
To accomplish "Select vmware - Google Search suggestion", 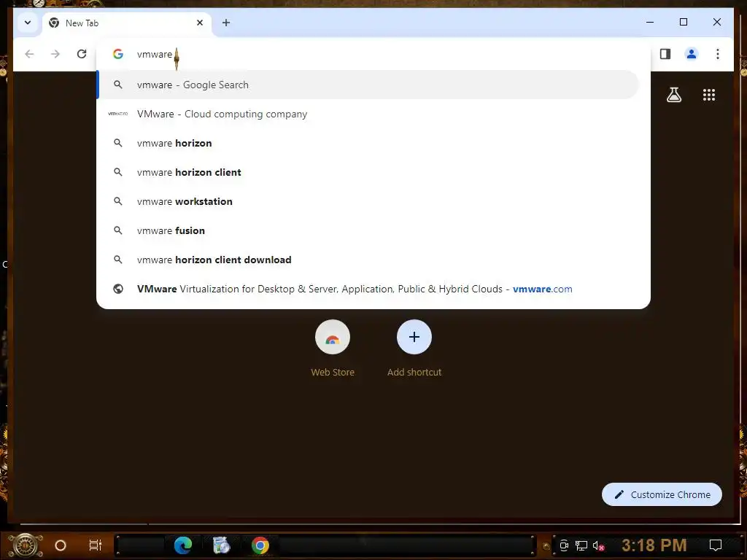I will click(368, 85).
